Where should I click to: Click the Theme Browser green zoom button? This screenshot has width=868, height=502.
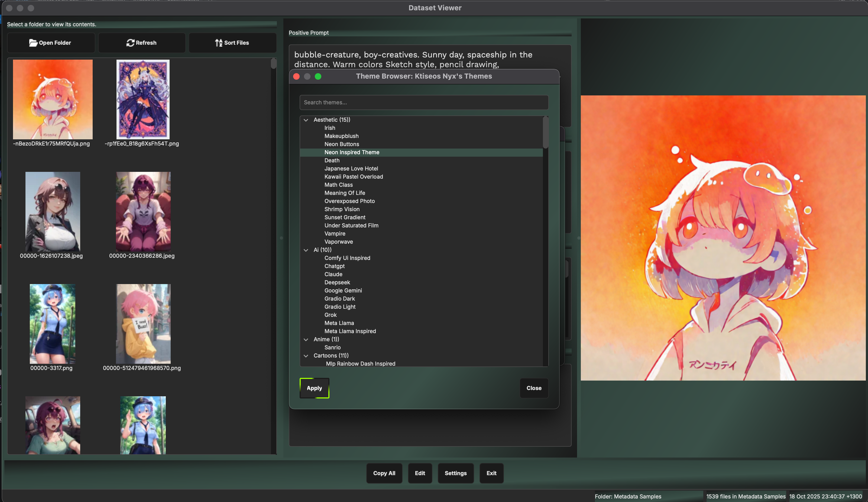(318, 76)
